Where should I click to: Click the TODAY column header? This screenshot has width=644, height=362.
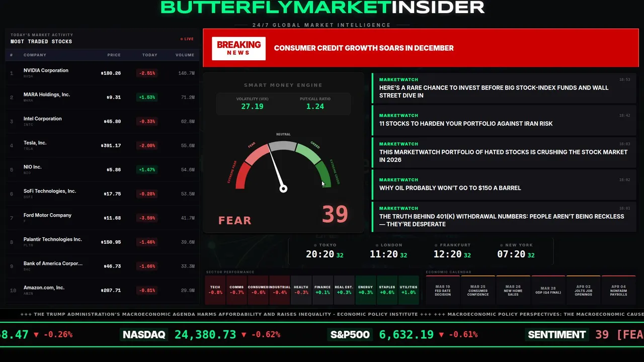click(149, 55)
